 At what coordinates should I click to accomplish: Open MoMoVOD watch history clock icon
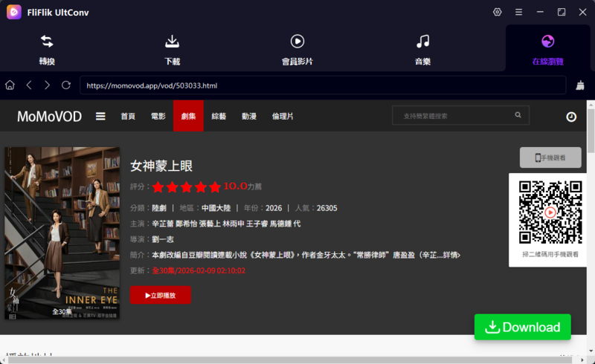tap(570, 117)
